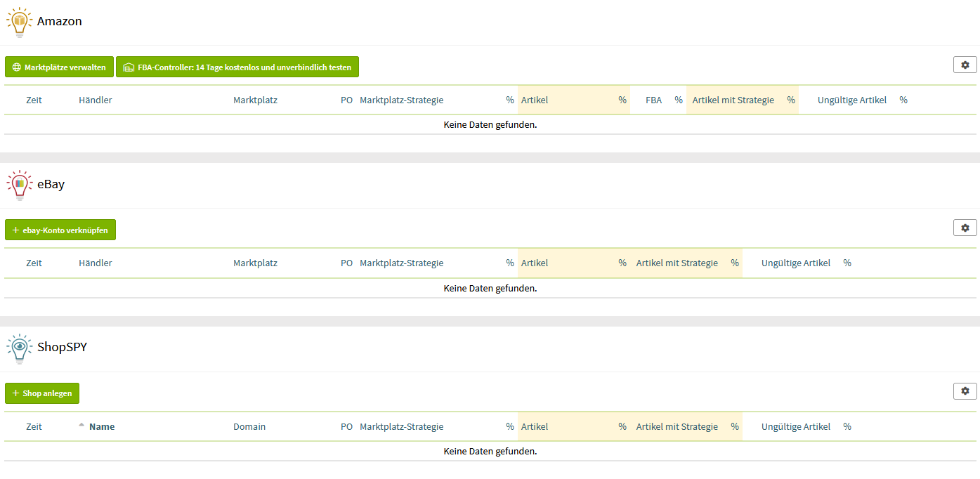Click FBA-Controller 14 Tage testen button
Viewport: 980px width, 479px height.
[237, 67]
